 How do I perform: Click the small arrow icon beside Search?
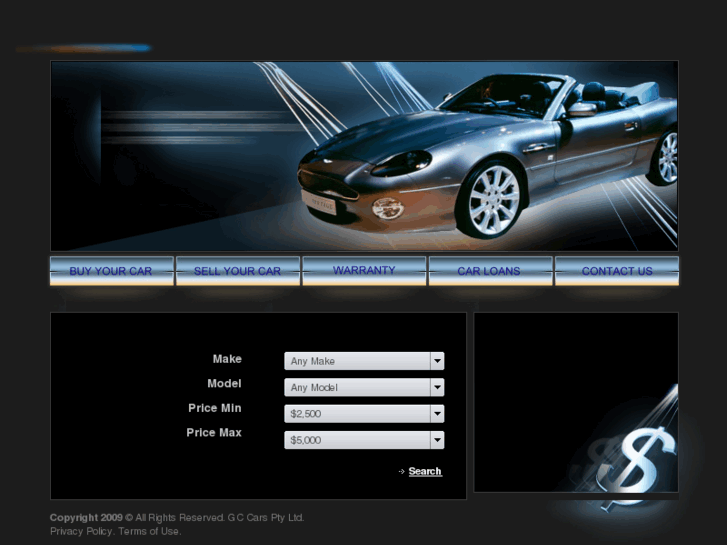point(401,471)
